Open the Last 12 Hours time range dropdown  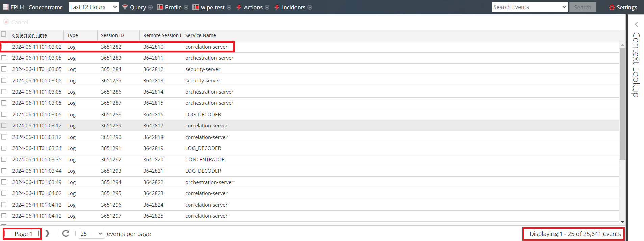click(x=94, y=7)
